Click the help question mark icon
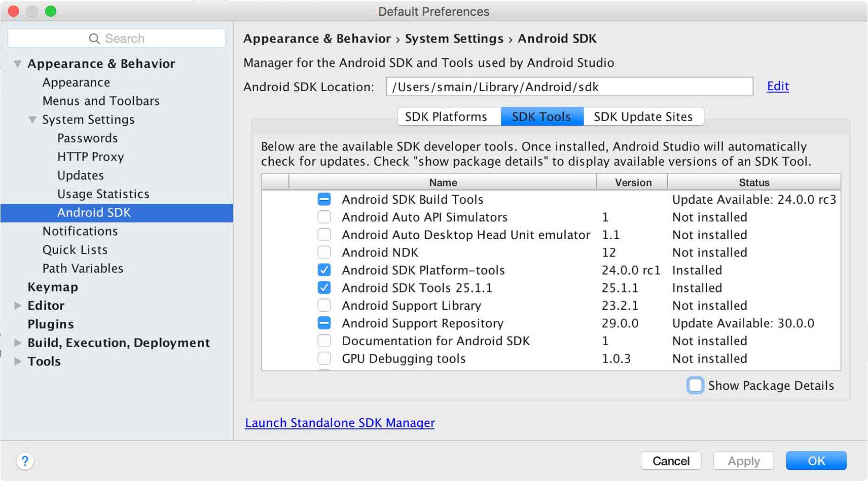Screen dimensions: 868x481 pyautogui.click(x=25, y=461)
